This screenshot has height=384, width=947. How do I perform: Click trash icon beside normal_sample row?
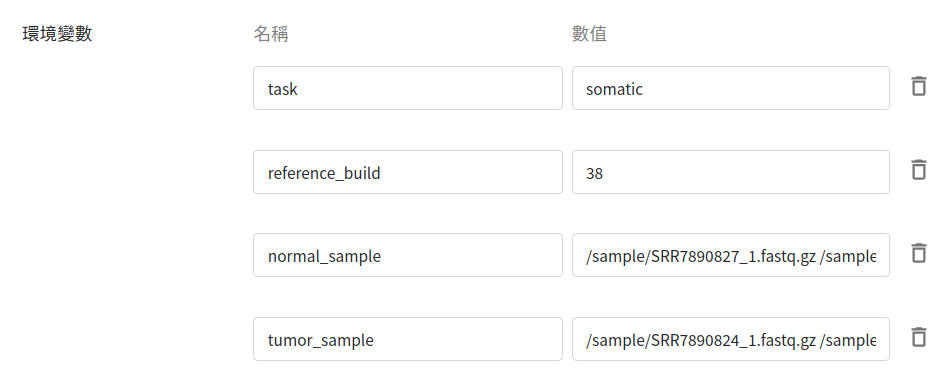(919, 253)
